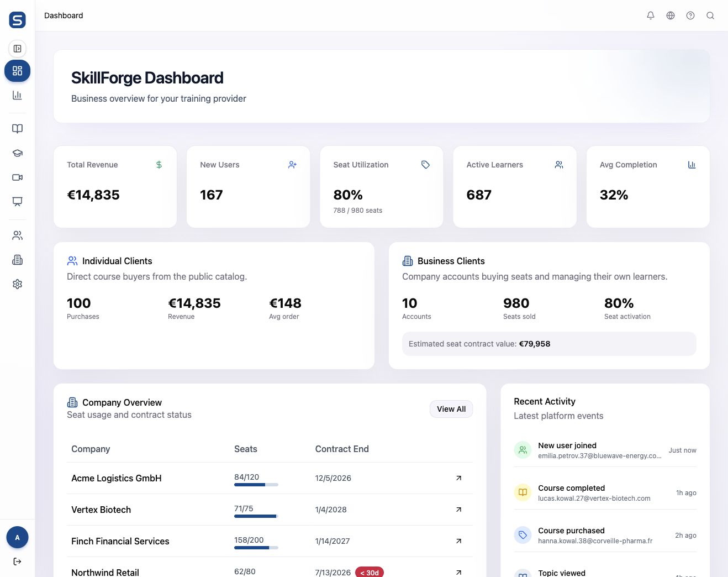The image size is (728, 577).
Task: Click the Dashboard title in top bar
Action: pyautogui.click(x=64, y=15)
